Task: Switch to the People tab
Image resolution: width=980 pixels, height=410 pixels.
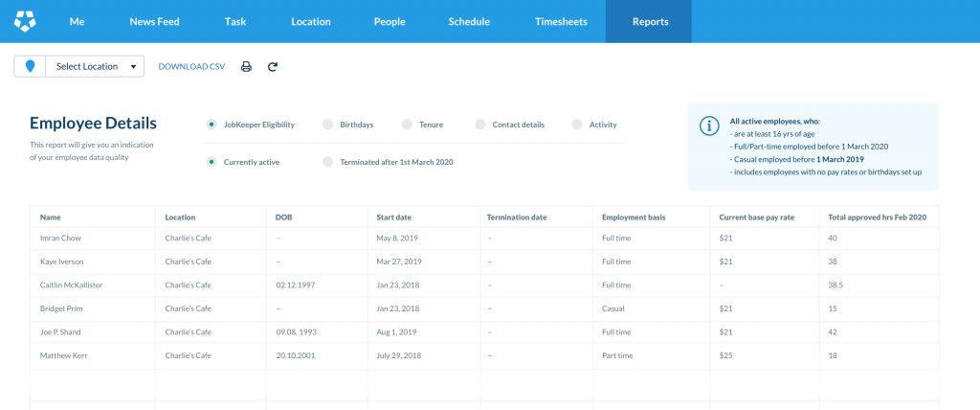Action: click(x=390, y=21)
